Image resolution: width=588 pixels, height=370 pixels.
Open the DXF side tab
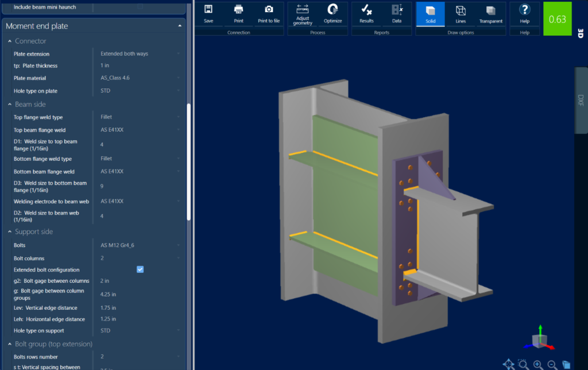pos(581,100)
